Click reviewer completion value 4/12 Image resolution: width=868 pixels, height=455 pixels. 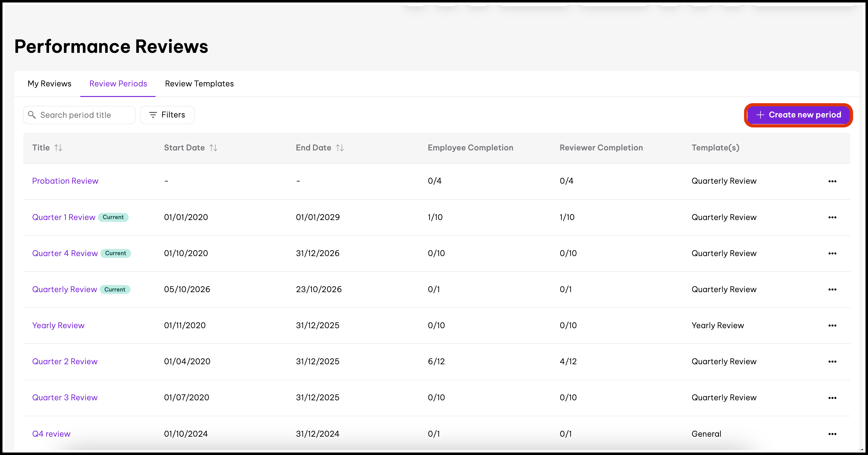point(568,362)
